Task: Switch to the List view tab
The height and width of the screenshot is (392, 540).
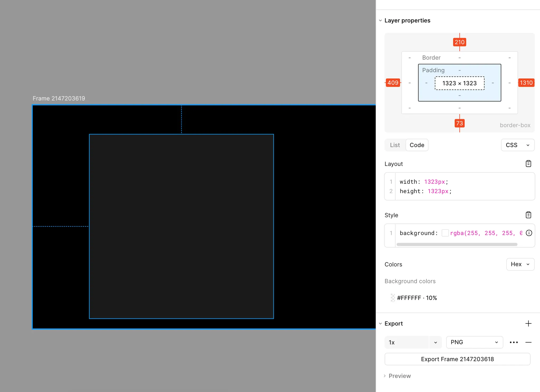Action: pyautogui.click(x=395, y=145)
